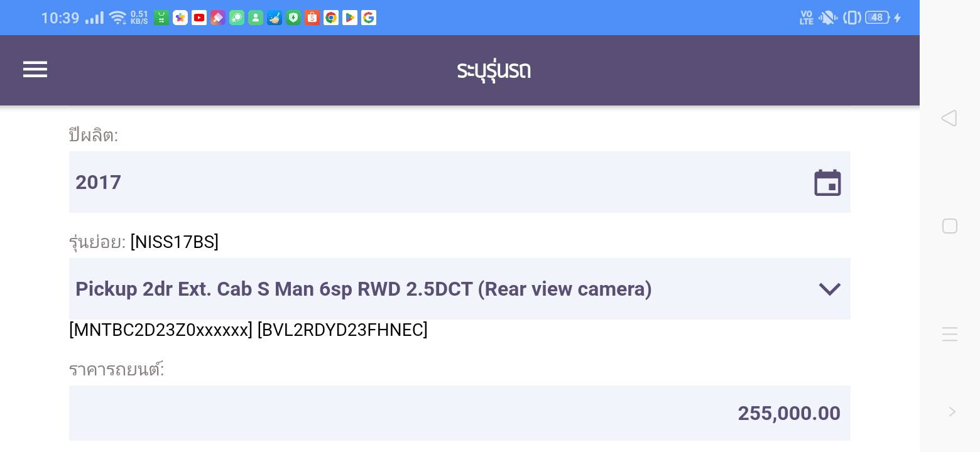Tap the Android home square button
The image size is (980, 452).
click(x=950, y=226)
